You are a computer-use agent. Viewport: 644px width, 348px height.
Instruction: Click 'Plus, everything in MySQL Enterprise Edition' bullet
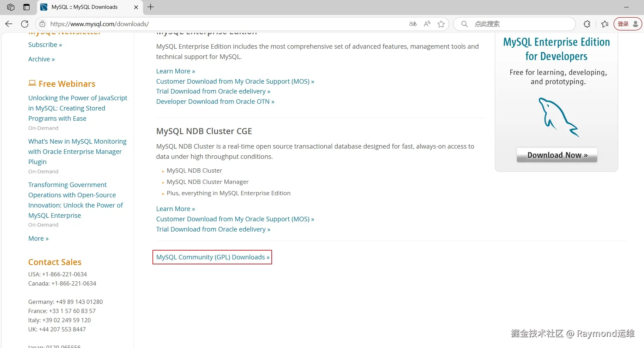tap(229, 193)
